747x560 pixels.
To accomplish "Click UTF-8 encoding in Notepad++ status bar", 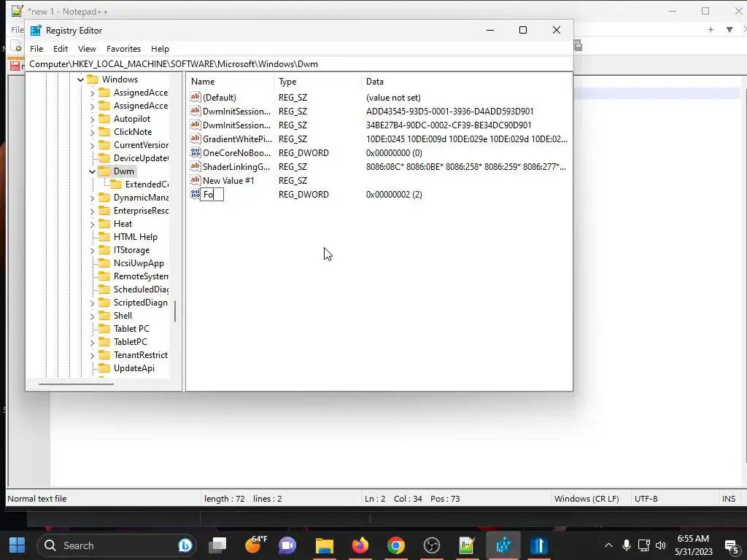I will [646, 499].
